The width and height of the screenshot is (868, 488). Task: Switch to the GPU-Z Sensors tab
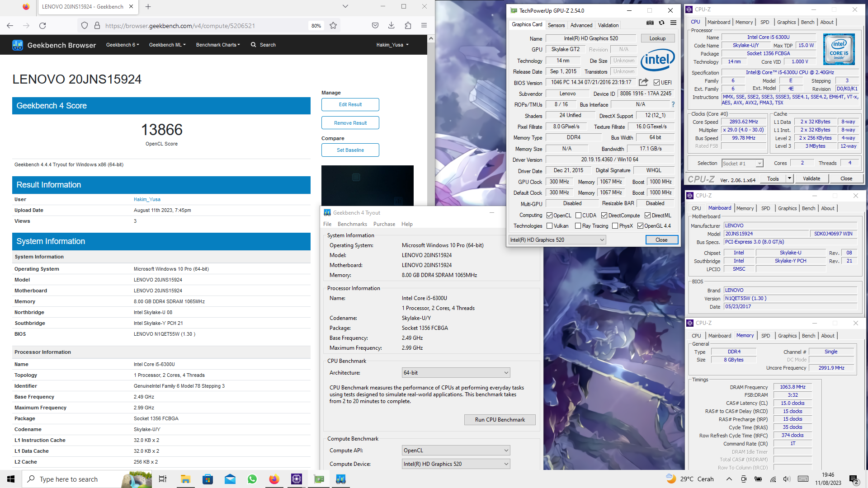(556, 25)
